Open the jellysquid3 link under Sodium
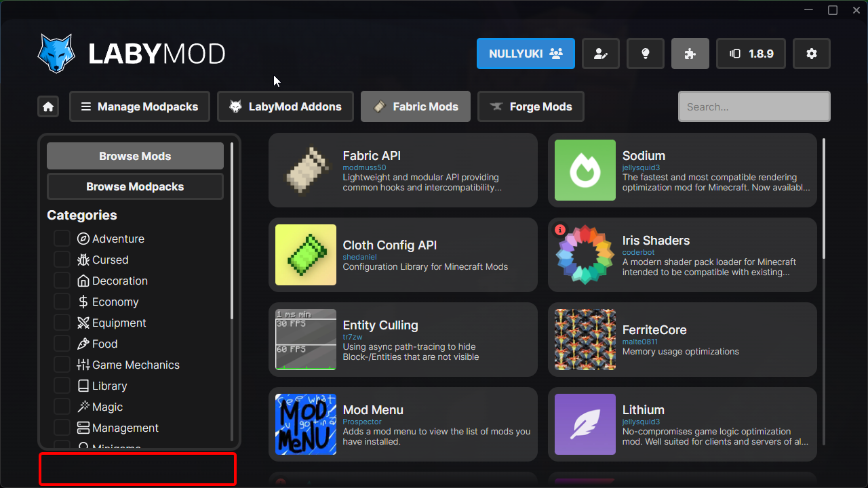This screenshot has height=488, width=868. click(641, 167)
